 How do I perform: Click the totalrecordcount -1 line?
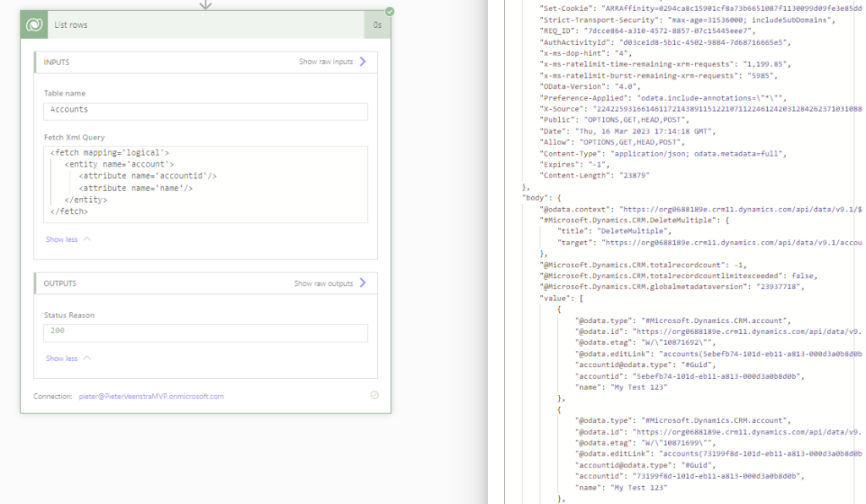(x=643, y=265)
